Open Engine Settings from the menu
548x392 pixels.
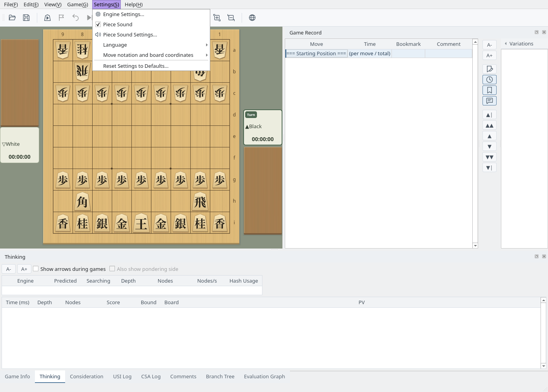151,14
